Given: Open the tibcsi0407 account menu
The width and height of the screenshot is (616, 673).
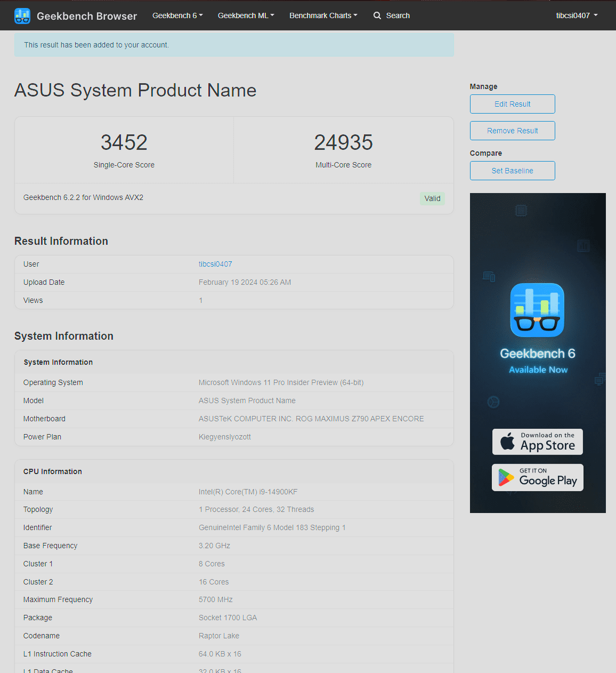Looking at the screenshot, I should click(x=577, y=15).
